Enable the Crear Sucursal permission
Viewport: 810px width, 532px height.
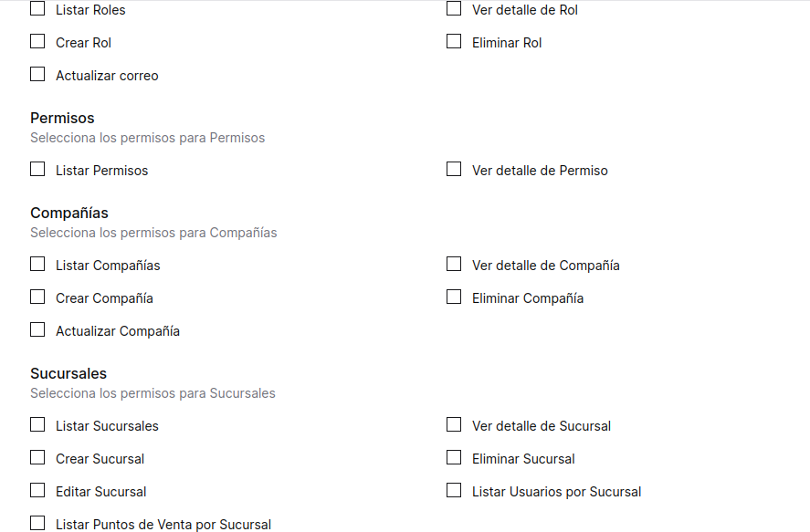37,457
